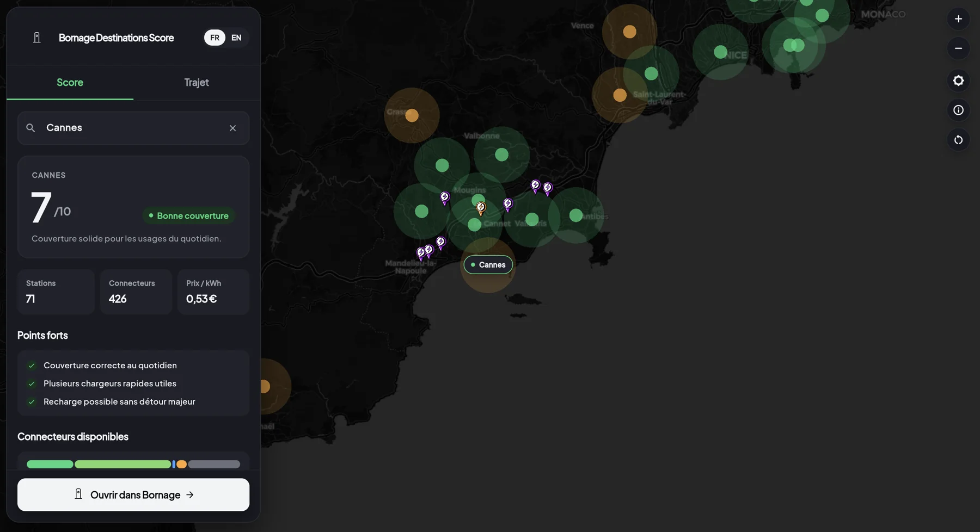Click the Connecteurs 426 card

tap(136, 292)
